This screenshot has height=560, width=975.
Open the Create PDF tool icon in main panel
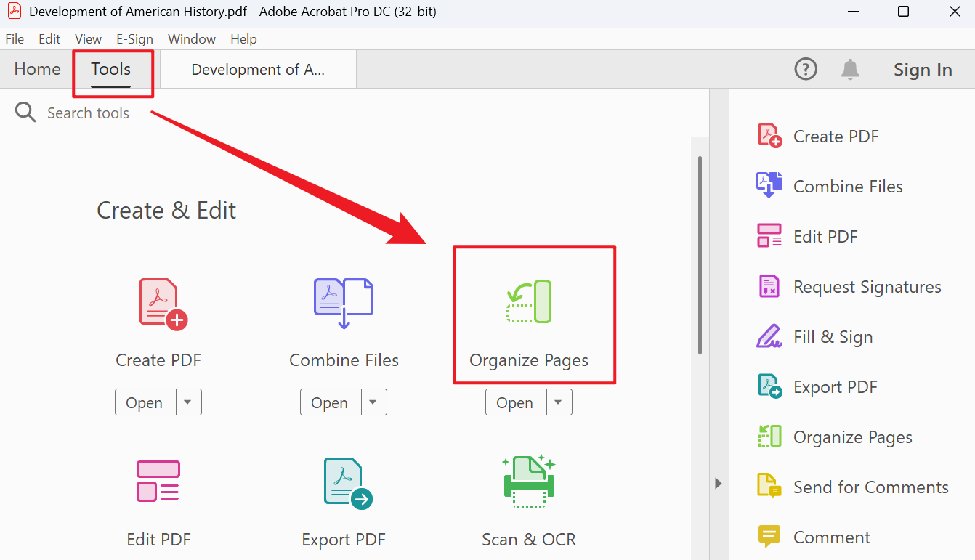163,304
